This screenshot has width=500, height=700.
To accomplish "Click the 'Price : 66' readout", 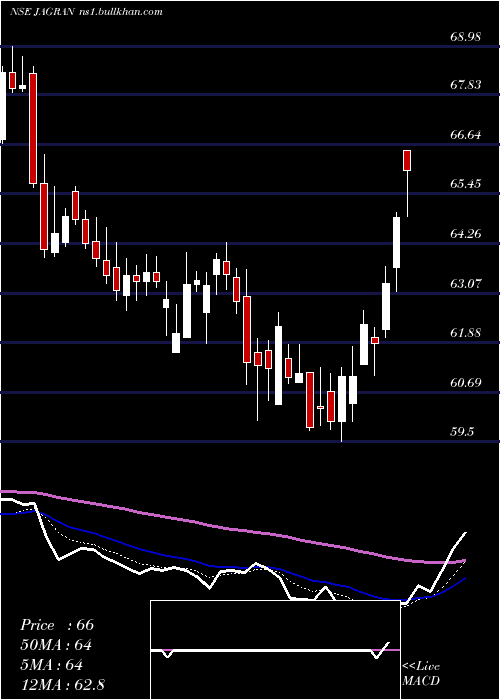I will [x=57, y=625].
